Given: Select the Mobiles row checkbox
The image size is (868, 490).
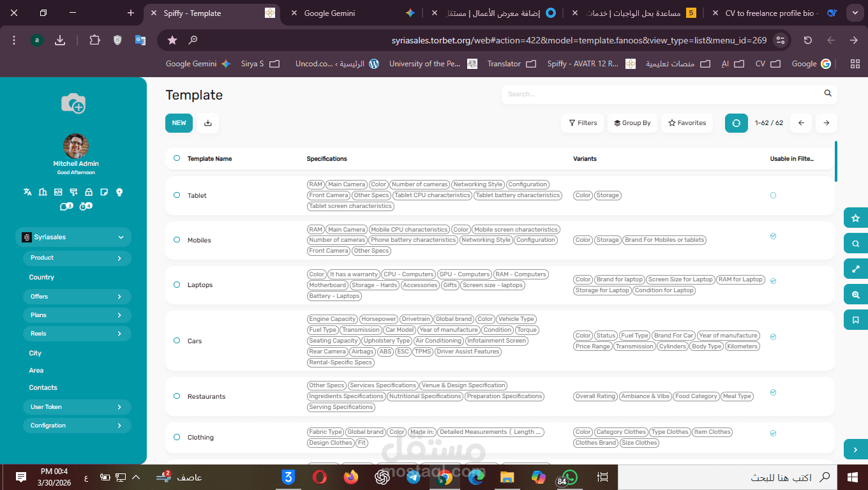Looking at the screenshot, I should (177, 240).
